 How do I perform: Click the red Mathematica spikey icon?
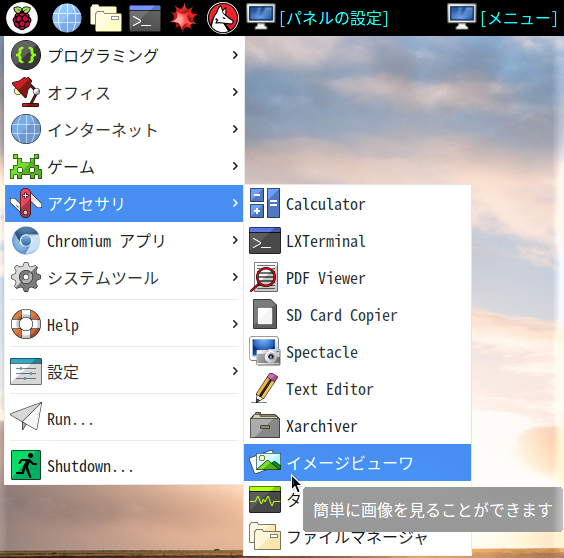pos(183,18)
